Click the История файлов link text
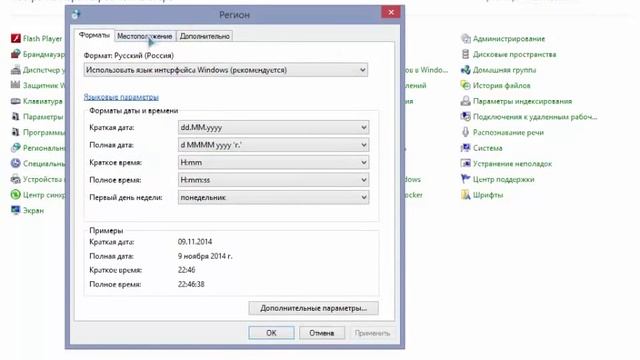Screen dimensions: 640x360 pyautogui.click(x=502, y=86)
